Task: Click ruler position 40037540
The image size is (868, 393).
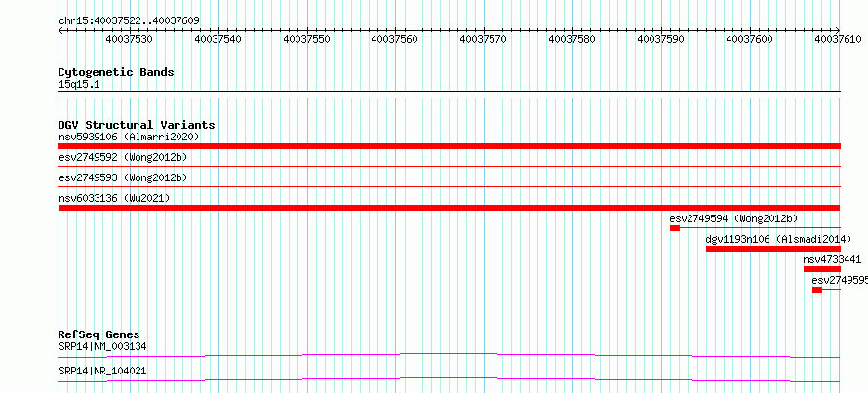Action: (218, 39)
